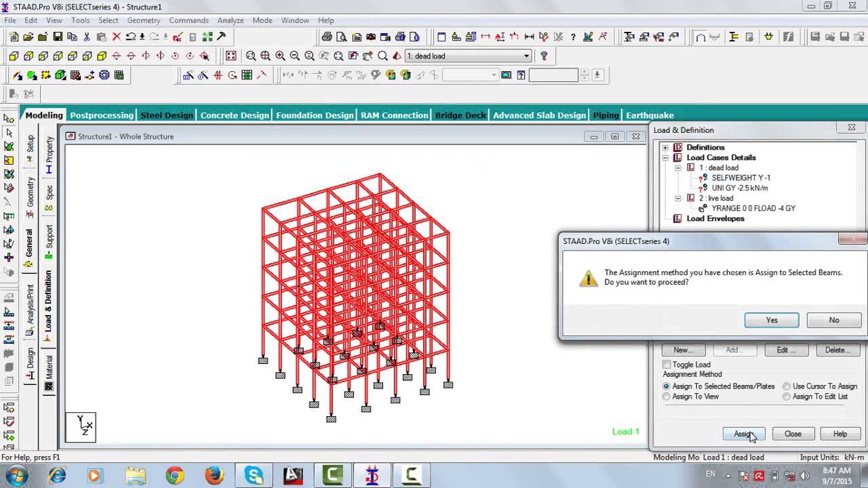Select 'YRANGE 0 0 FLOAD -4 GY' item
The image size is (868, 488).
click(x=753, y=209)
